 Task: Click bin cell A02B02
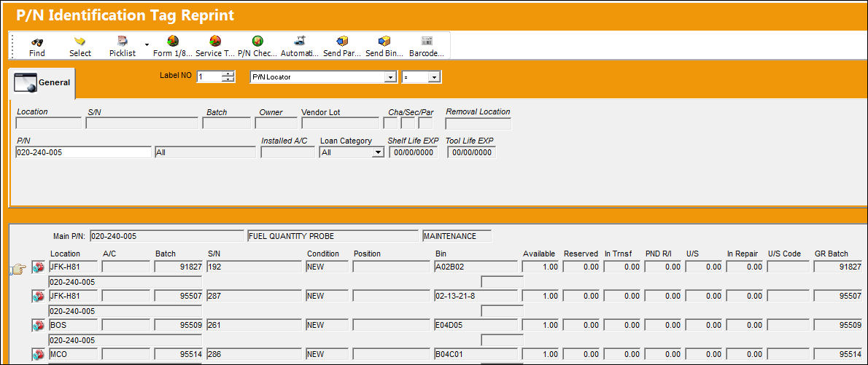(x=476, y=267)
